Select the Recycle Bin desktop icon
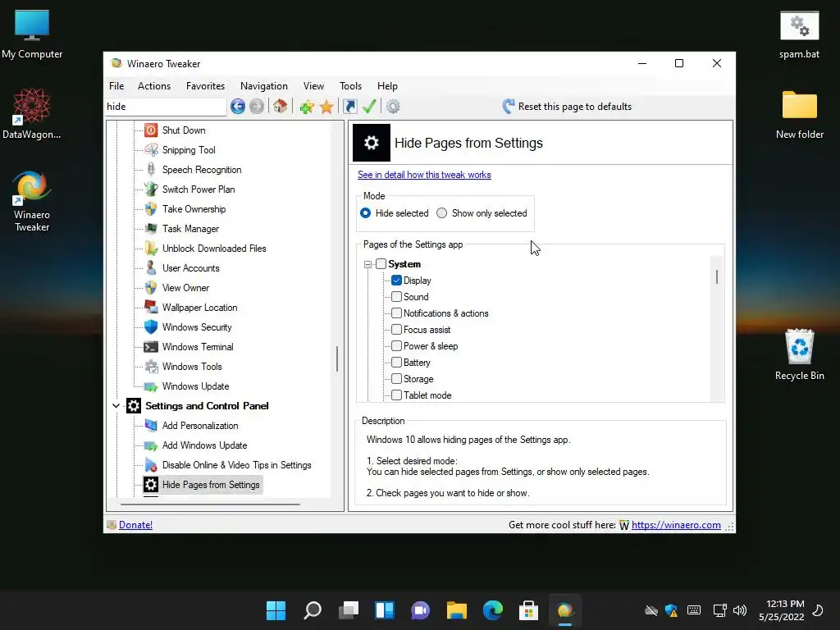The width and height of the screenshot is (840, 630). [x=799, y=354]
